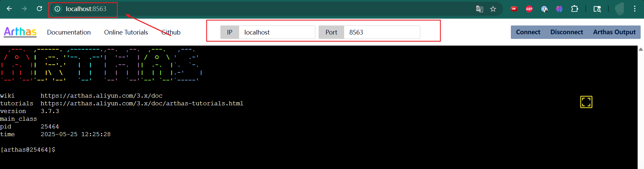
Task: Open Arthas Output
Action: (614, 32)
